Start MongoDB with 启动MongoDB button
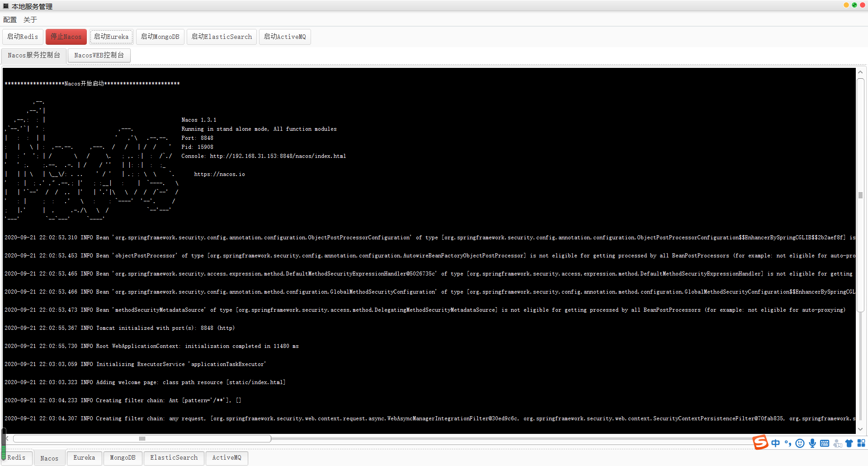Image resolution: width=868 pixels, height=466 pixels. (x=160, y=37)
